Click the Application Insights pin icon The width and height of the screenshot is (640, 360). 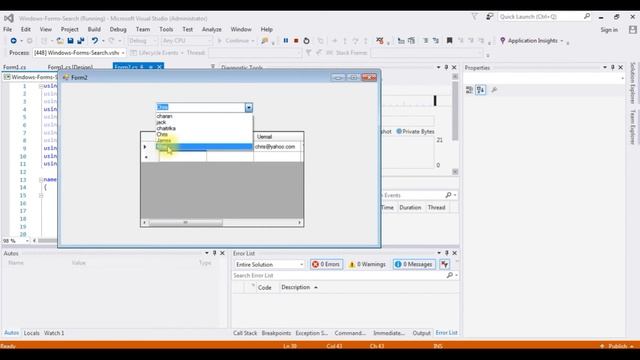click(502, 40)
